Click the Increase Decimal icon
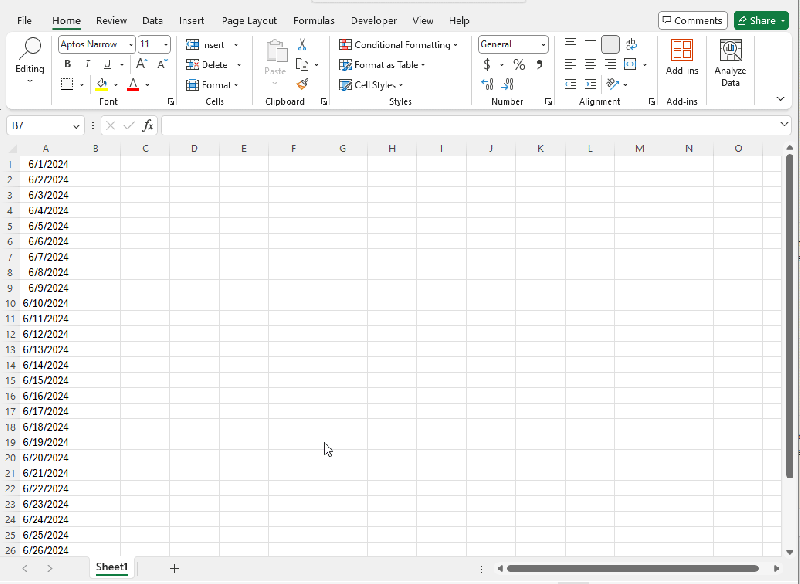This screenshot has height=584, width=800. click(487, 84)
